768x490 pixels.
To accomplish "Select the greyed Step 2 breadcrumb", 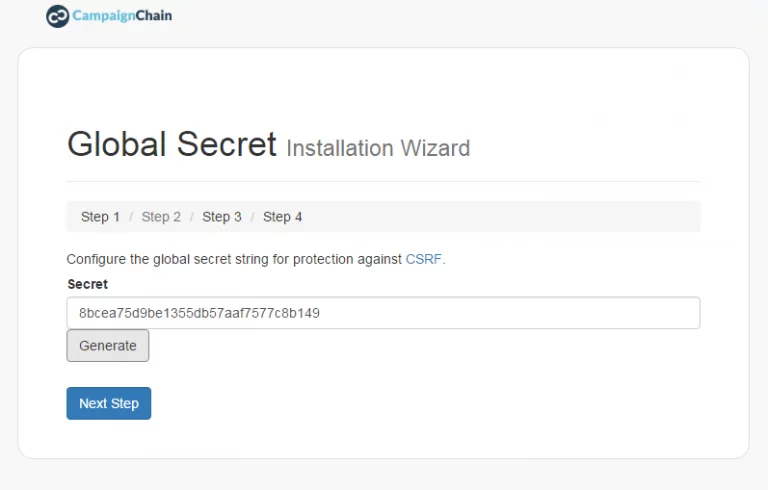I will 161,217.
